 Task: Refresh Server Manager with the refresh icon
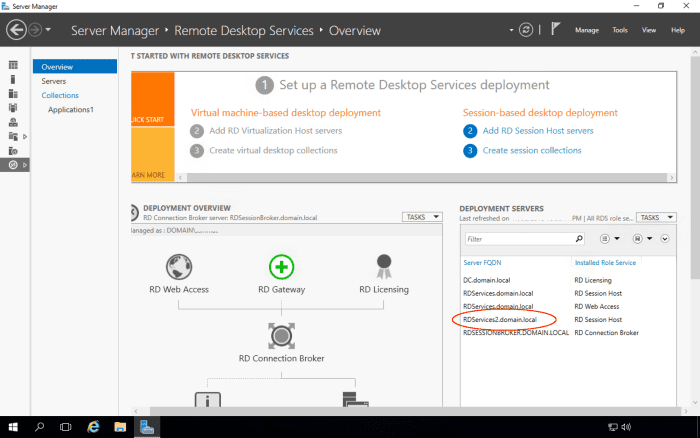(526, 30)
